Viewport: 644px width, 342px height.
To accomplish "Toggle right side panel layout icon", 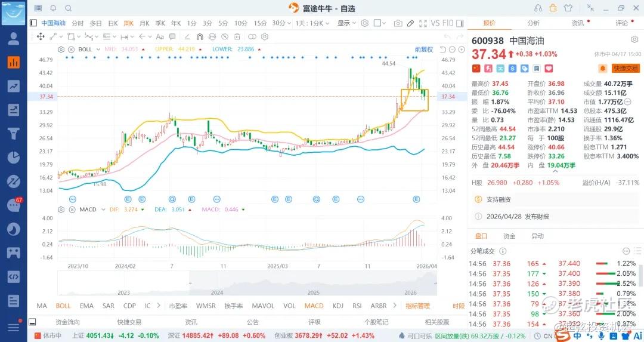I will [x=460, y=23].
